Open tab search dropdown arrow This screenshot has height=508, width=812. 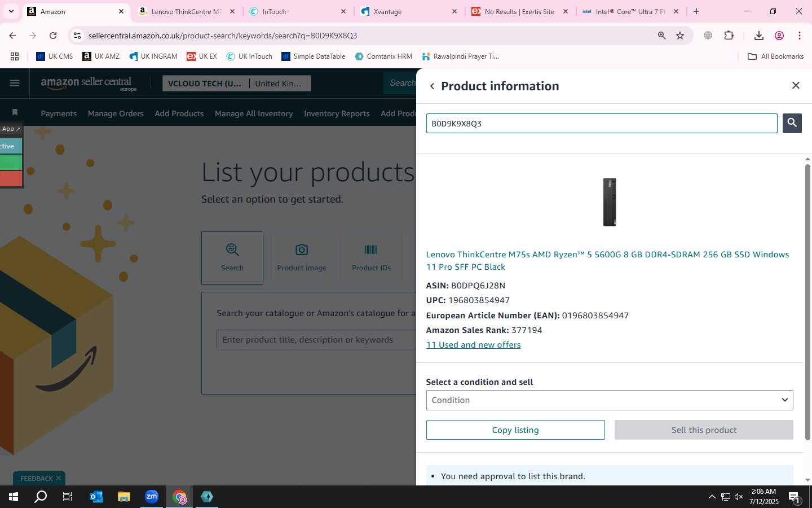coord(11,11)
